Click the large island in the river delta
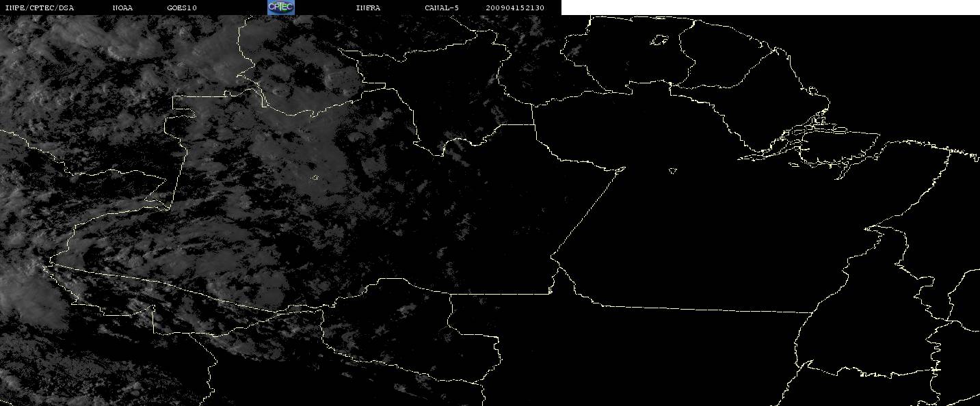This screenshot has height=406, width=980. coord(841,145)
